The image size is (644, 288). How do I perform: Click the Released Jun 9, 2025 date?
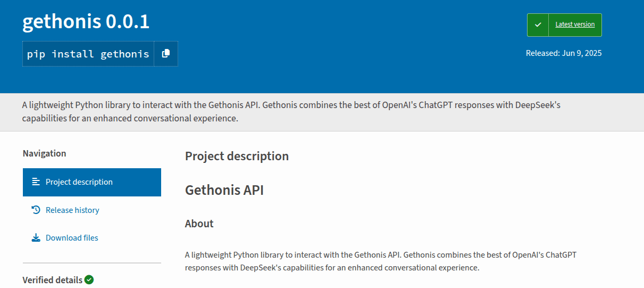tap(564, 53)
